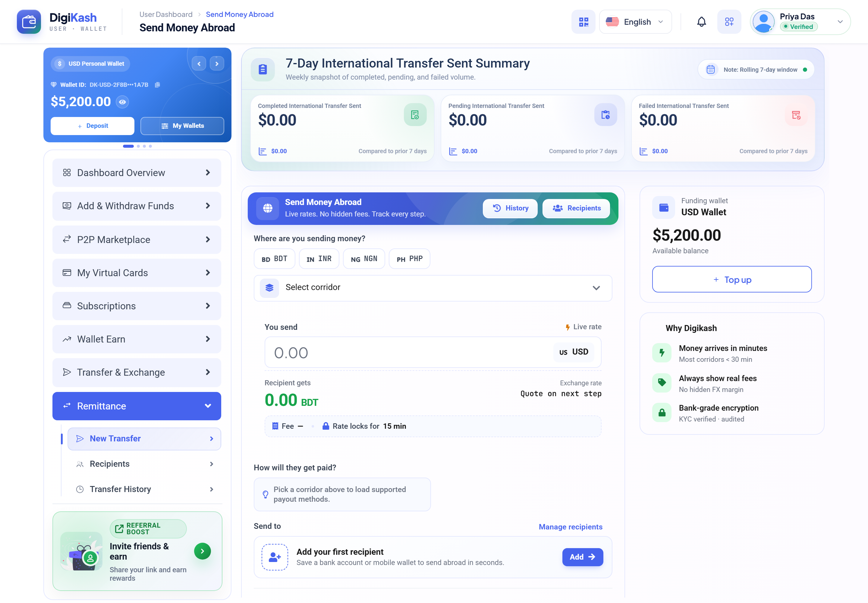Click the add recipient person icon
The image size is (868, 603).
click(275, 557)
